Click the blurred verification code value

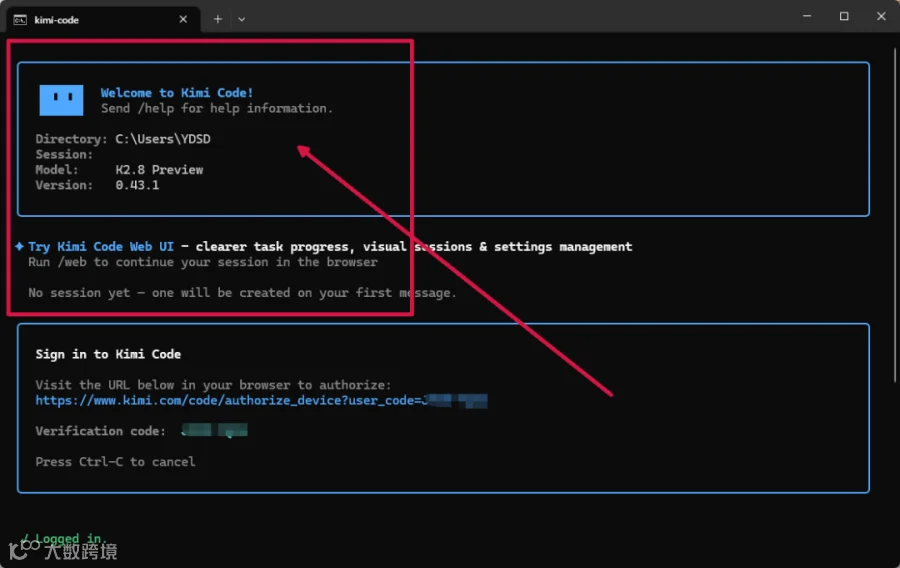[214, 430]
